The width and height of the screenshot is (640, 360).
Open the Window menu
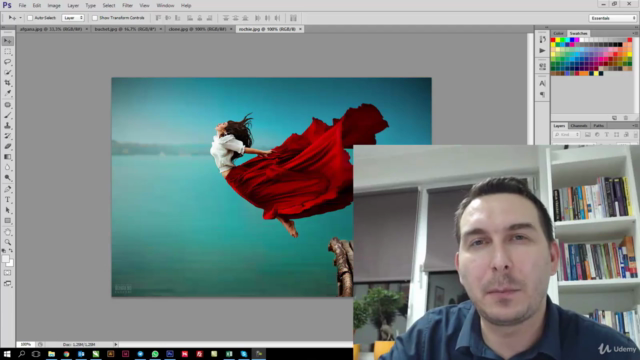pos(165,6)
